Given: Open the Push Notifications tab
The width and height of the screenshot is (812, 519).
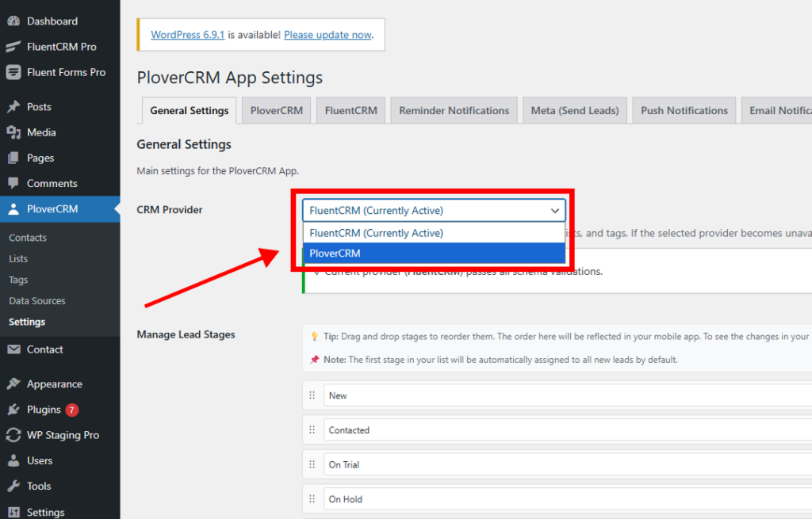Looking at the screenshot, I should tap(684, 110).
